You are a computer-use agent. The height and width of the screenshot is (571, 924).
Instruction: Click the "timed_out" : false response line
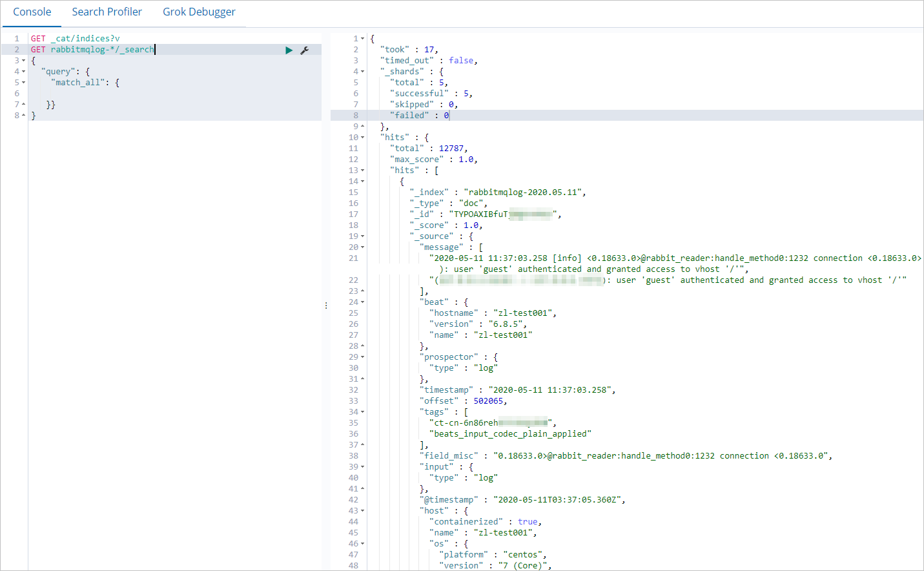click(429, 61)
